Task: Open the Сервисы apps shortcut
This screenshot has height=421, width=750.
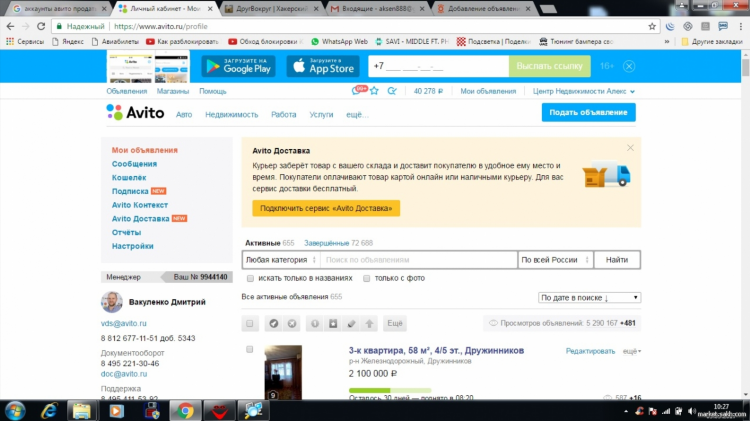Action: [25, 42]
